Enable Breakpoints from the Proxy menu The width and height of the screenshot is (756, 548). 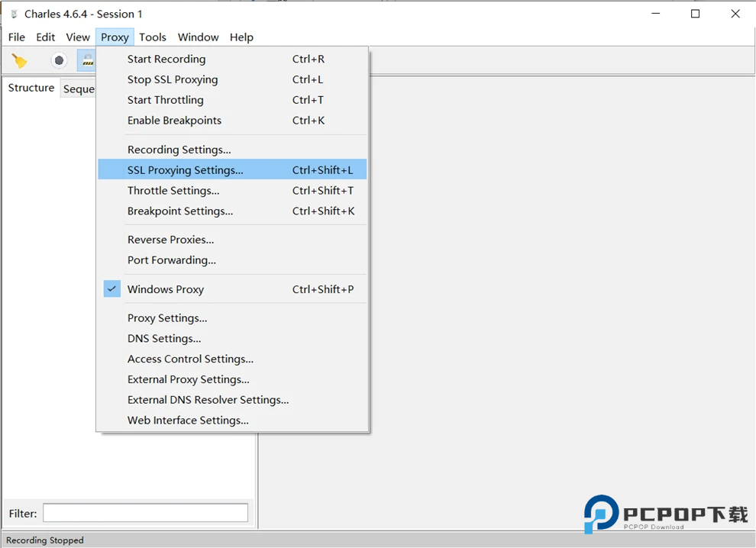(x=174, y=121)
